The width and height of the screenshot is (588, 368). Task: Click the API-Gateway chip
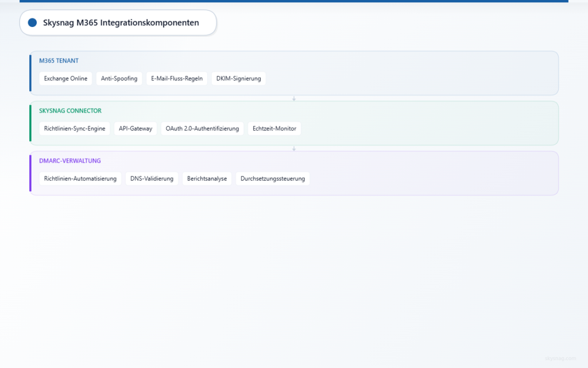[x=136, y=128]
